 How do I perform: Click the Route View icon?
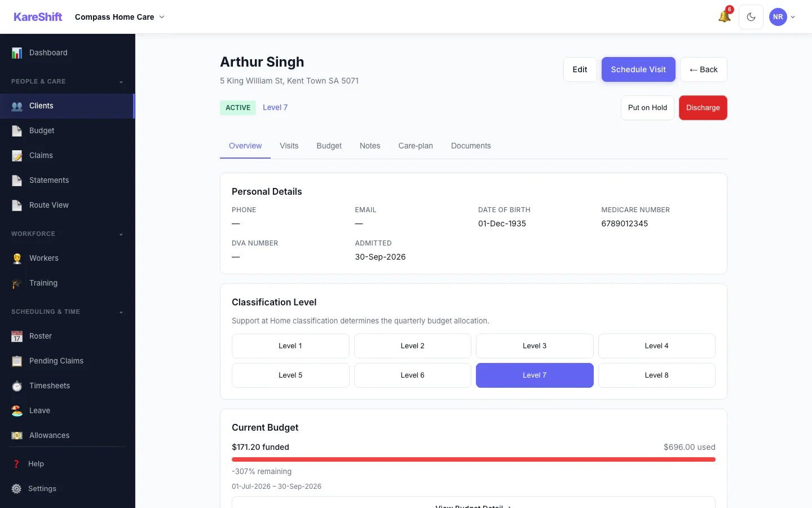[17, 205]
